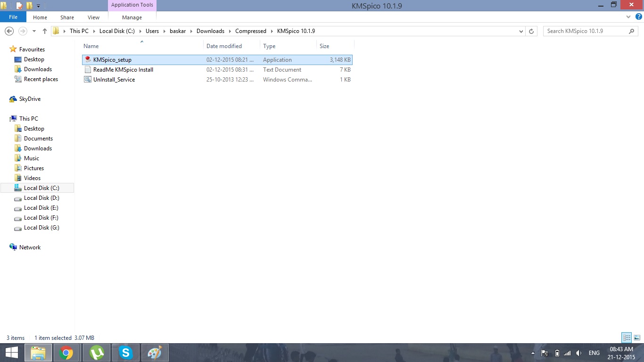Open SkyDrive in the navigation pane
The height and width of the screenshot is (362, 644).
pos(30,99)
